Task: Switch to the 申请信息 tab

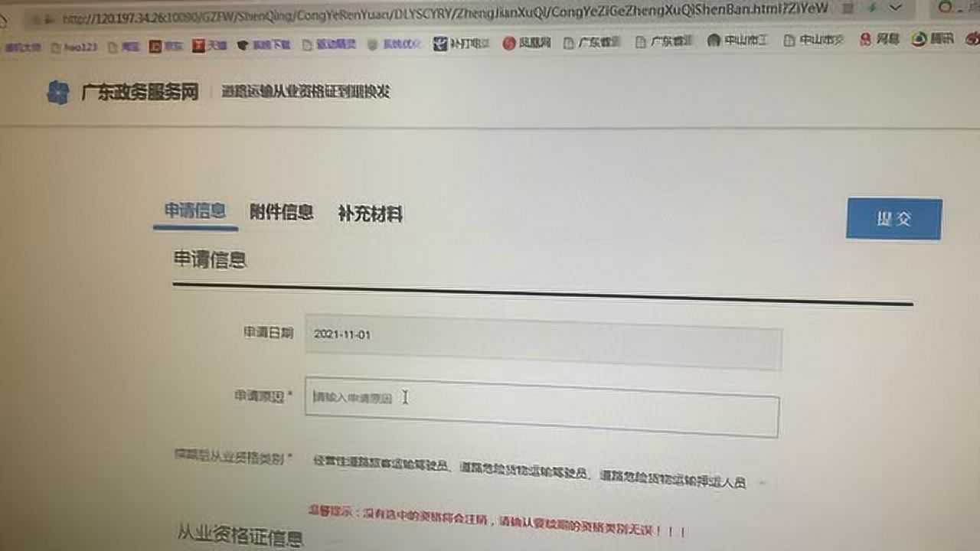Action: [195, 212]
